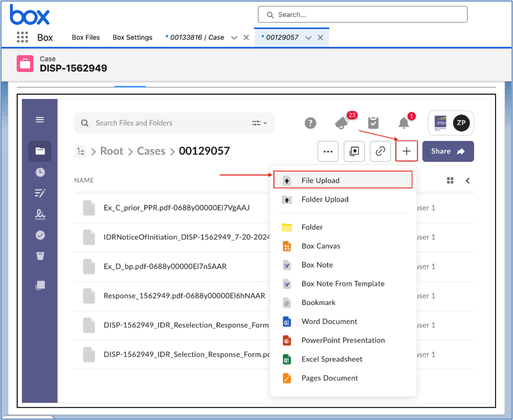Open the Box Files tab
The width and height of the screenshot is (513, 420).
coord(86,37)
